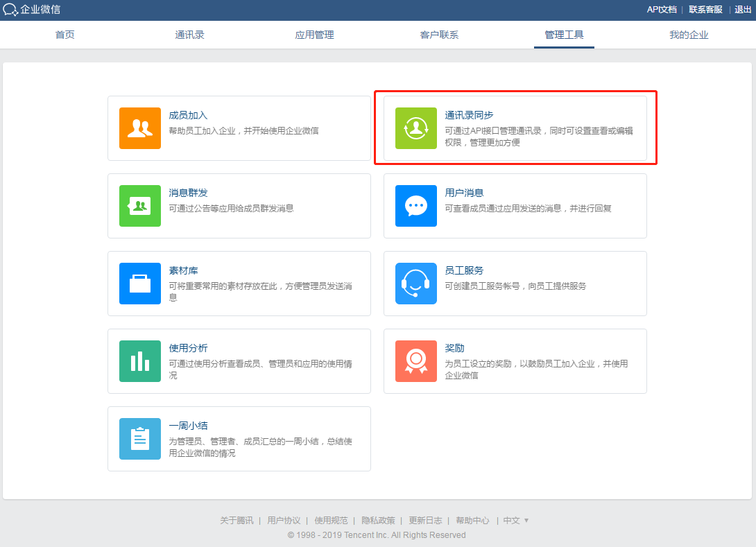Go to the 首页 tab
Viewport: 756px width, 547px height.
(65, 35)
